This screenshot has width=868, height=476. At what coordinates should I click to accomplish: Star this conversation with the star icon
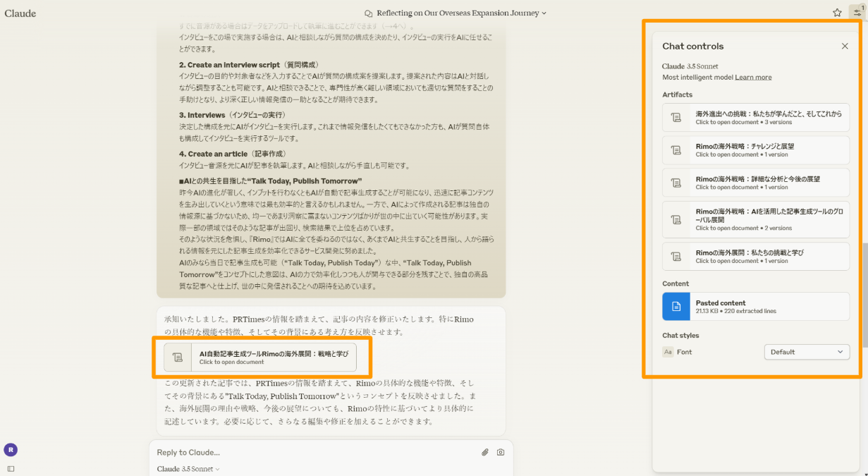click(837, 13)
